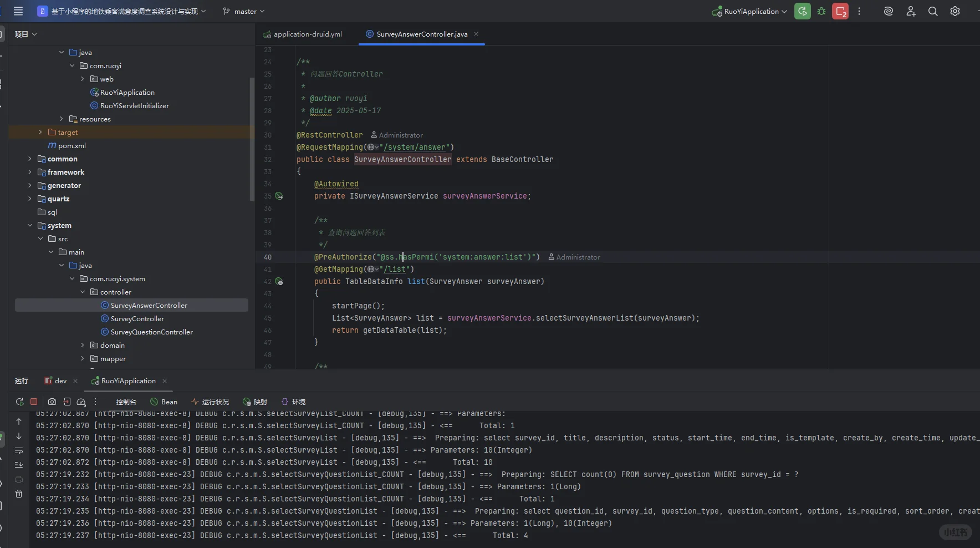Clear the console with the trash icon
980x548 pixels.
(19, 494)
